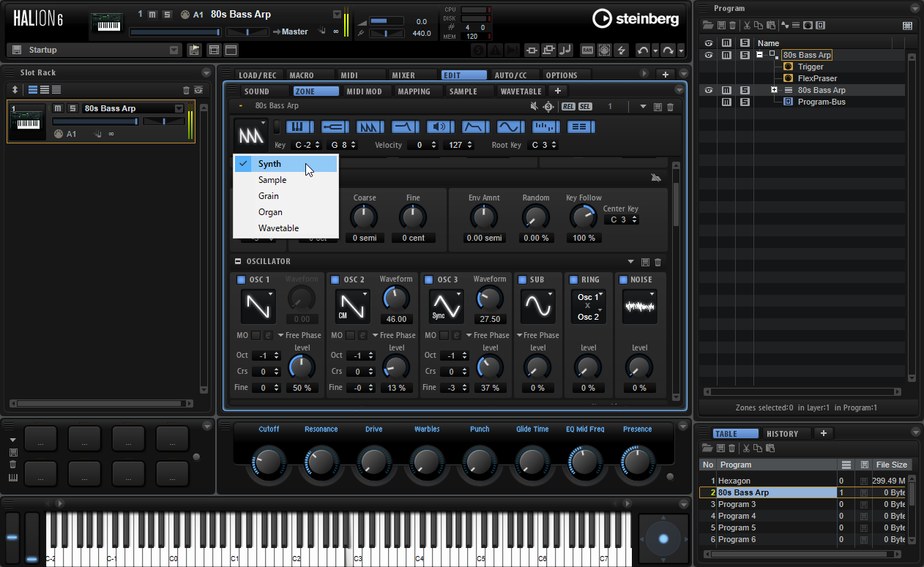Toggle OSC 2 on/off
This screenshot has height=567, width=924.
[335, 279]
